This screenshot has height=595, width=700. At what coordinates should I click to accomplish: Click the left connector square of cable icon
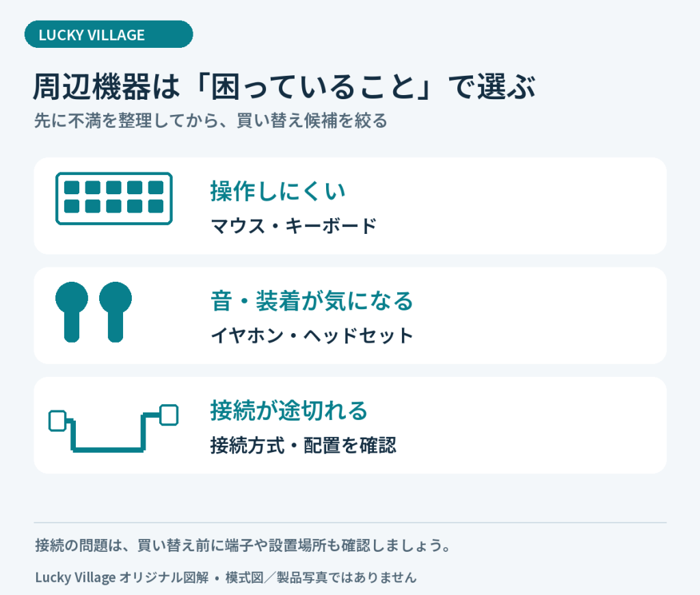click(x=57, y=421)
